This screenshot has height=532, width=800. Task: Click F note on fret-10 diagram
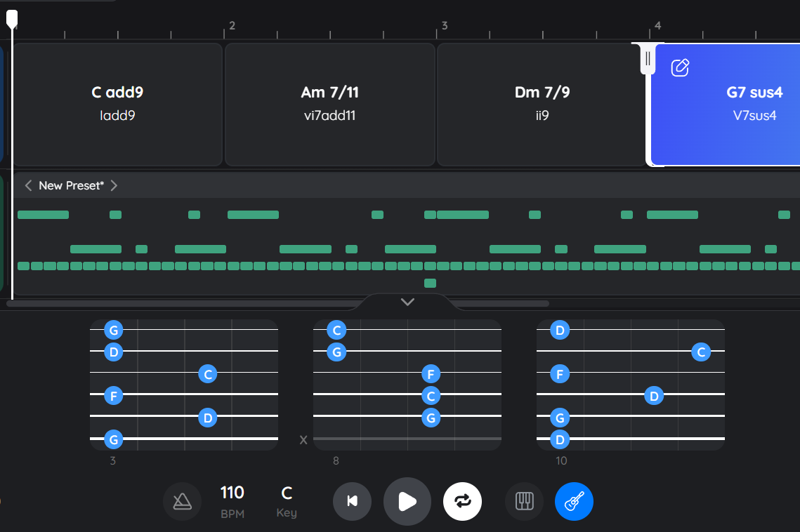click(560, 374)
